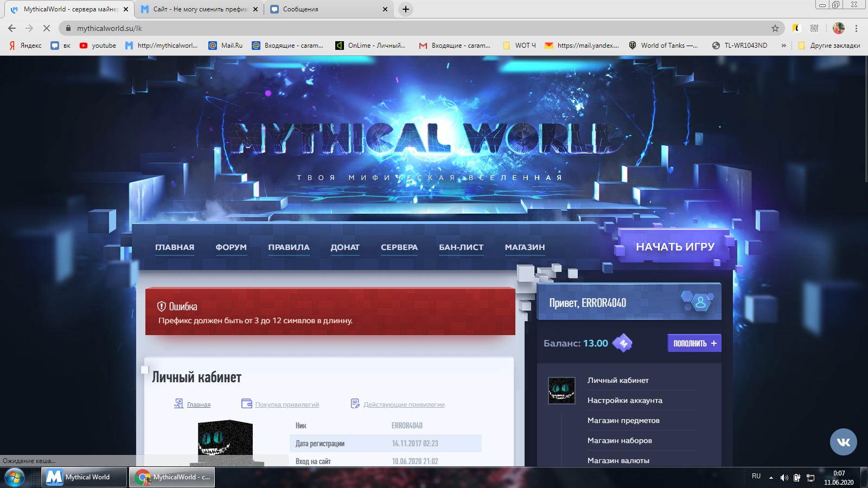Open the ДОНАТ menu item
This screenshot has width=868, height=488.
pyautogui.click(x=345, y=247)
